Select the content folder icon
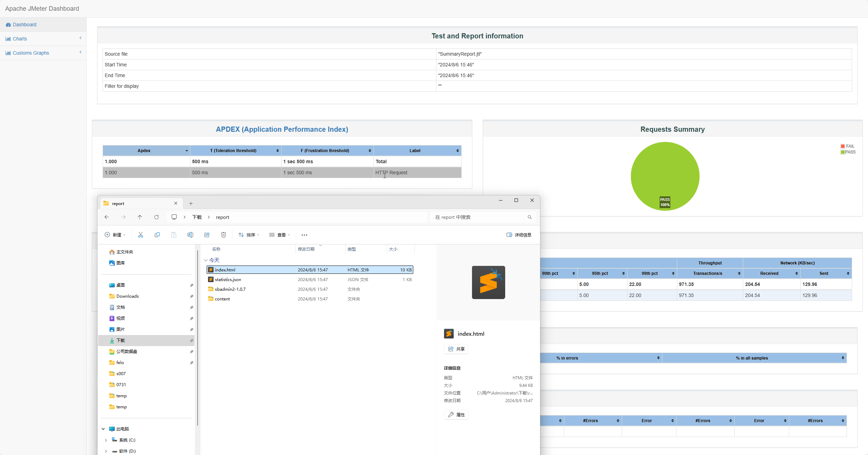 [211, 299]
